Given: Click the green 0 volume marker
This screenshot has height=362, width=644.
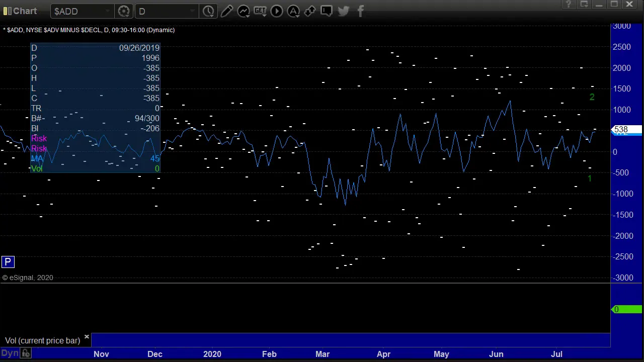Looking at the screenshot, I should (x=626, y=310).
